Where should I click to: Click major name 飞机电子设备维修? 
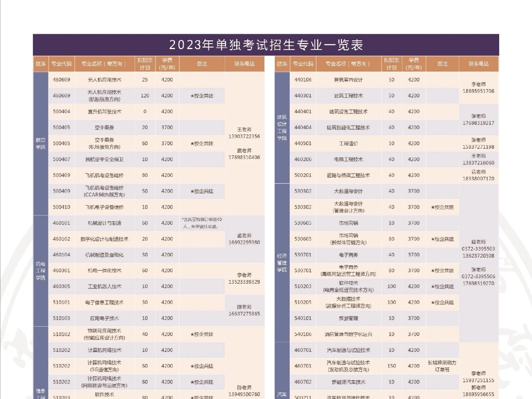104,207
